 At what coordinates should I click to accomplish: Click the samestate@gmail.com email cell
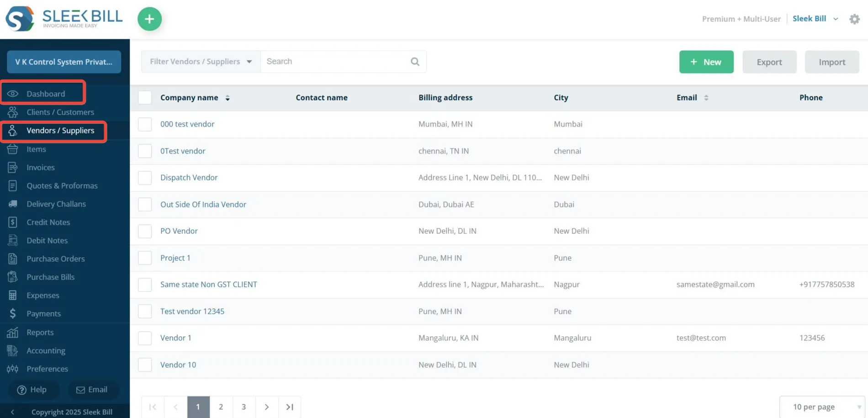coord(715,285)
